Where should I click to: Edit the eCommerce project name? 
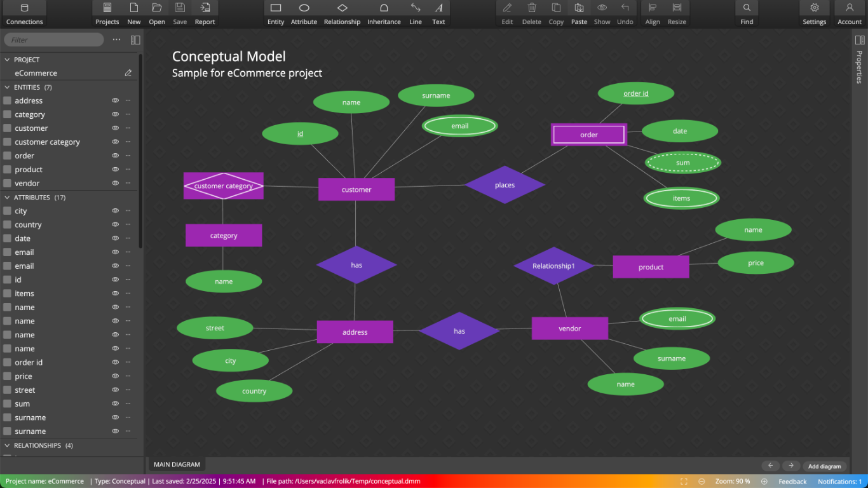128,73
